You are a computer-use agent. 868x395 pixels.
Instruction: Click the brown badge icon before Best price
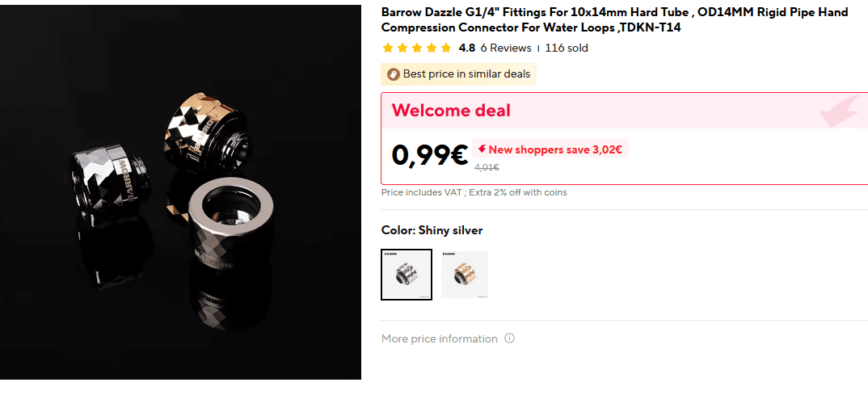pyautogui.click(x=394, y=74)
